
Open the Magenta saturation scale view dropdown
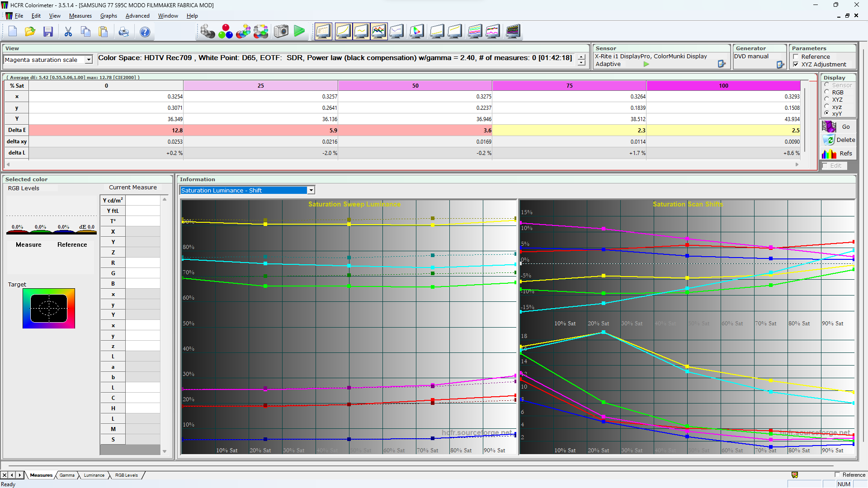pos(89,60)
